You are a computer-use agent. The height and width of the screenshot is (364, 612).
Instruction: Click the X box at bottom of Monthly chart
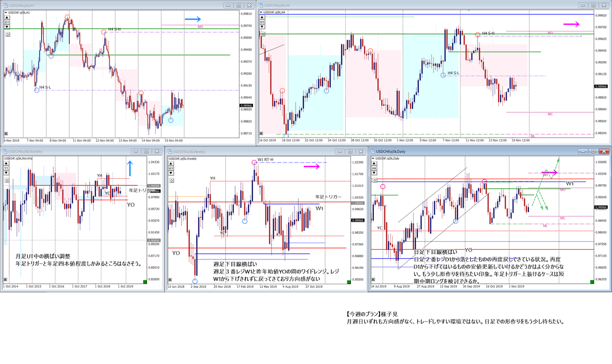click(x=6, y=280)
